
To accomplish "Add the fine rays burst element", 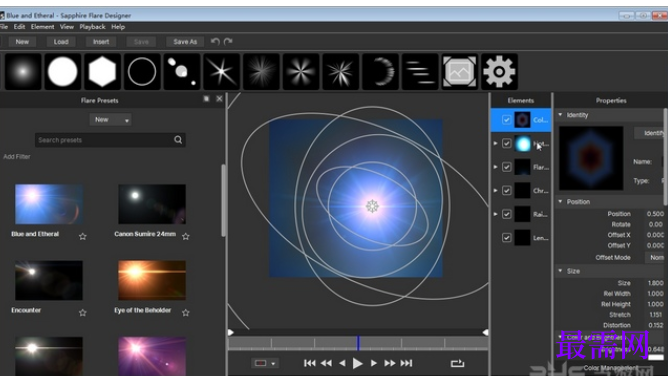I will [261, 72].
